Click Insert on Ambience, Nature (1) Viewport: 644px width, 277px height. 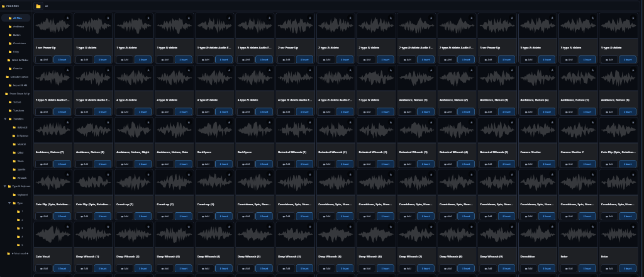[x=425, y=111]
